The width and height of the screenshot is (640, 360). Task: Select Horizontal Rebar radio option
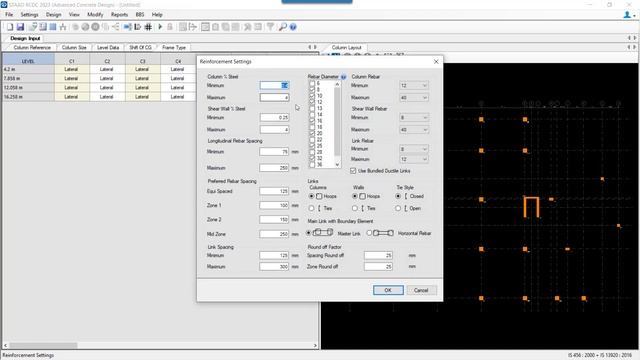[x=369, y=233]
